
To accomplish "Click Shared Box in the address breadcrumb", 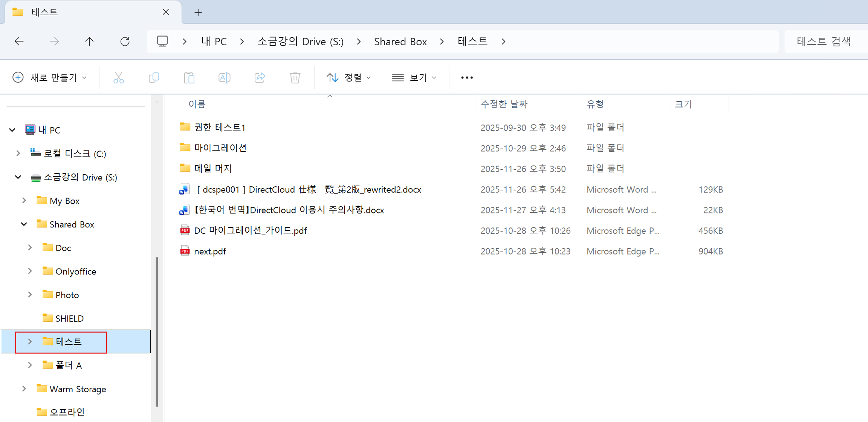I will tap(400, 41).
